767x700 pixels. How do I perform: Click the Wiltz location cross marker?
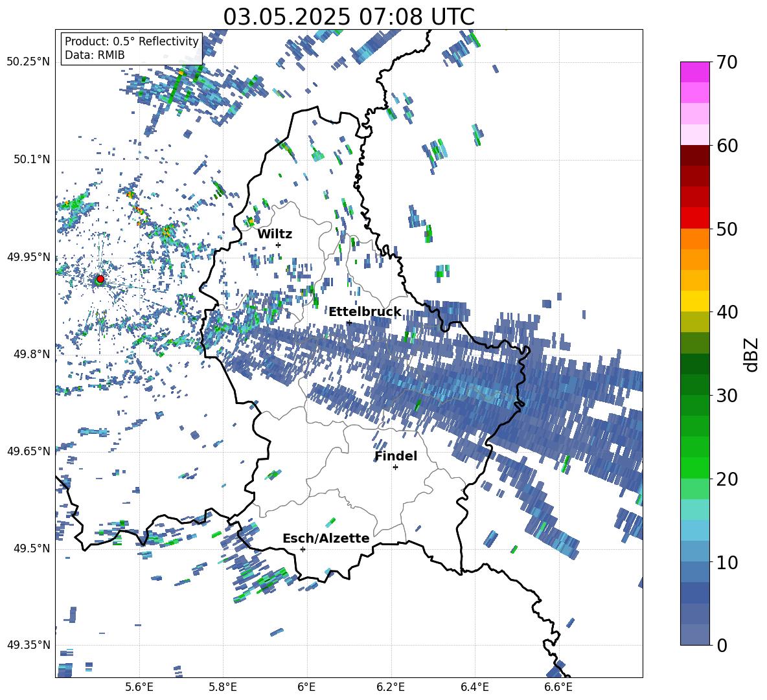279,245
